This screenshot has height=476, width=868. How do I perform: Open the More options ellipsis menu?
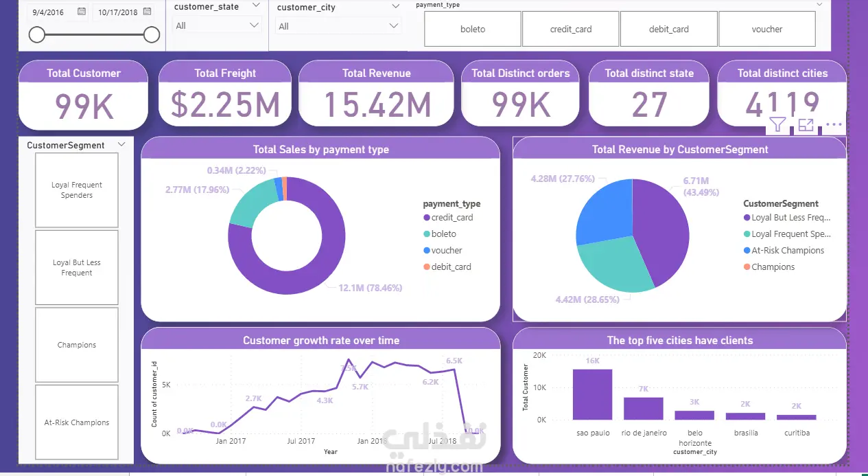(x=834, y=125)
